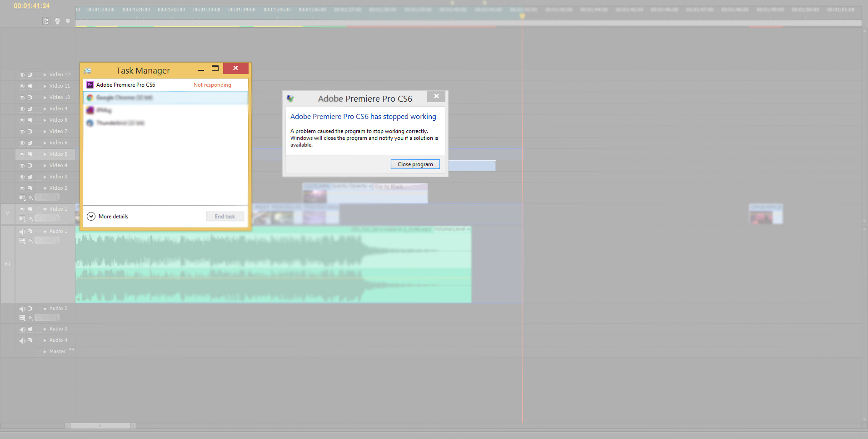The height and width of the screenshot is (439, 868).
Task: Click Premiere Pro icon in Task Manager list
Action: 90,85
